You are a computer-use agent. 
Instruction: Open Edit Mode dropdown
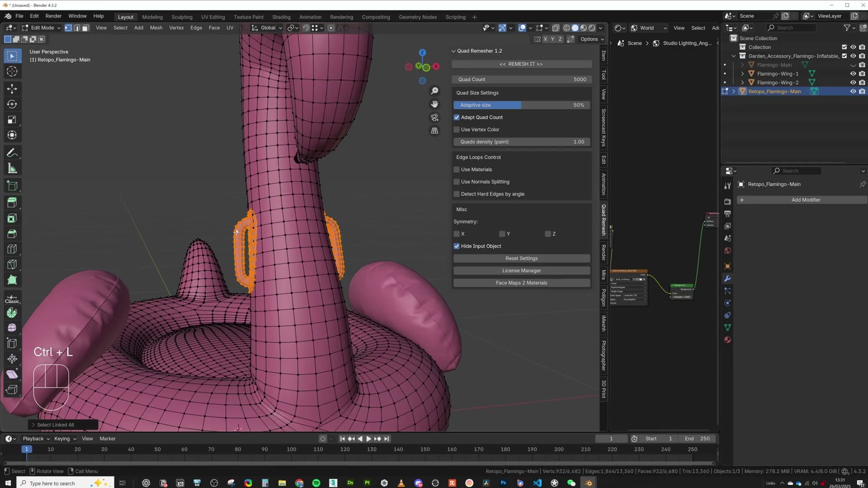pos(41,28)
